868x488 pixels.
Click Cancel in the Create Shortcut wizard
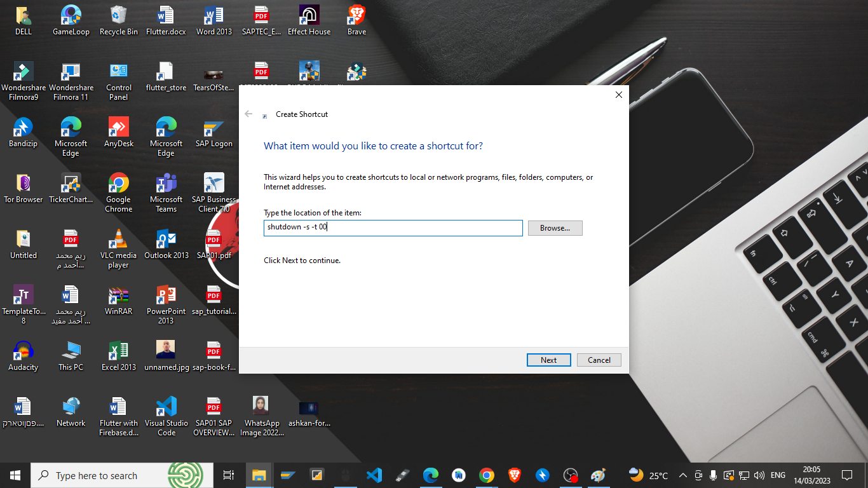(x=599, y=360)
